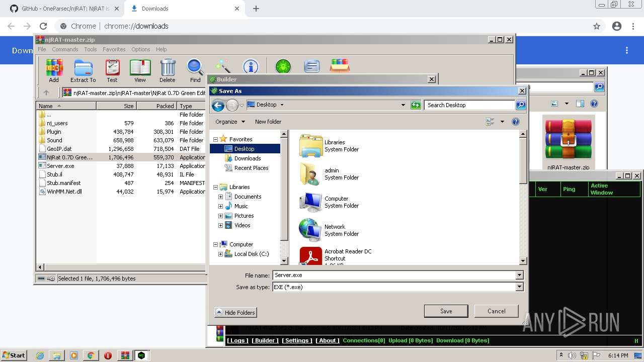Viewport: 644px width, 362px height.
Task: Go up one folder in WinRAR
Action: [46, 93]
